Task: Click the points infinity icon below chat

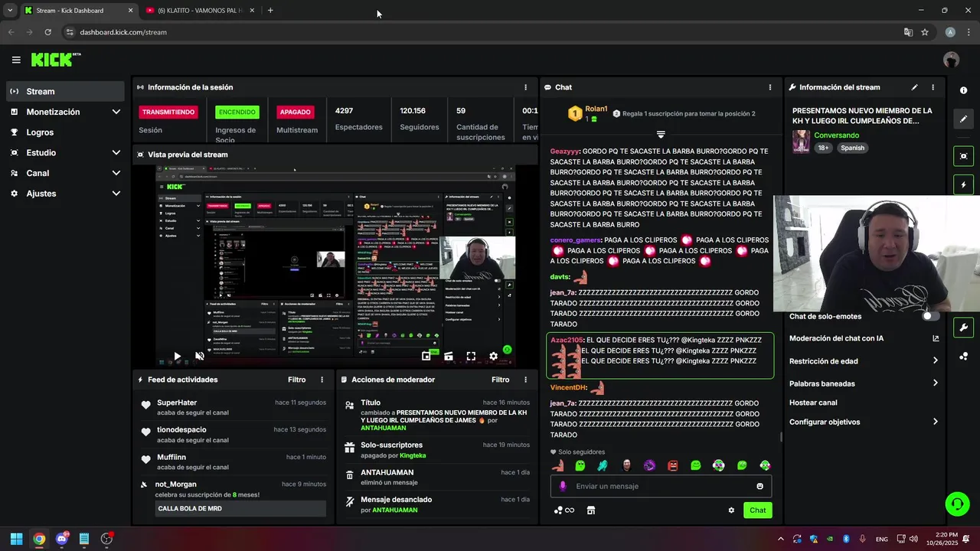Action: point(564,510)
